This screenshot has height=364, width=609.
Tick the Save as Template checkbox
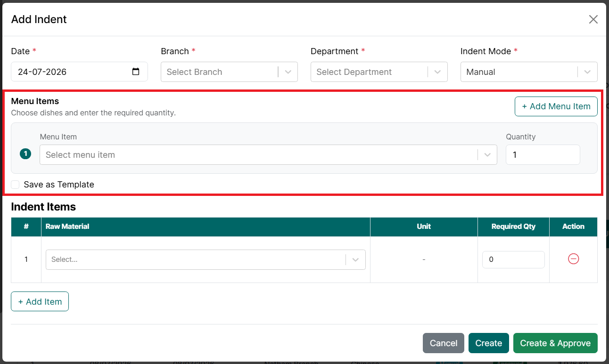16,185
